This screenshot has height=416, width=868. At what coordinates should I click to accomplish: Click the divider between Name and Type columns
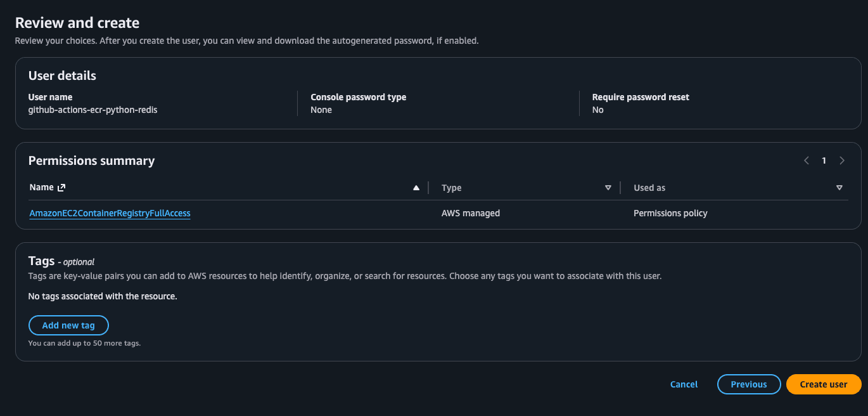pyautogui.click(x=428, y=188)
